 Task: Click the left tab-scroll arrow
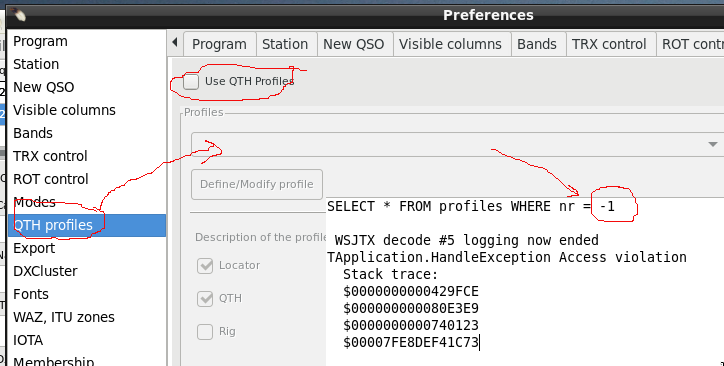(175, 42)
